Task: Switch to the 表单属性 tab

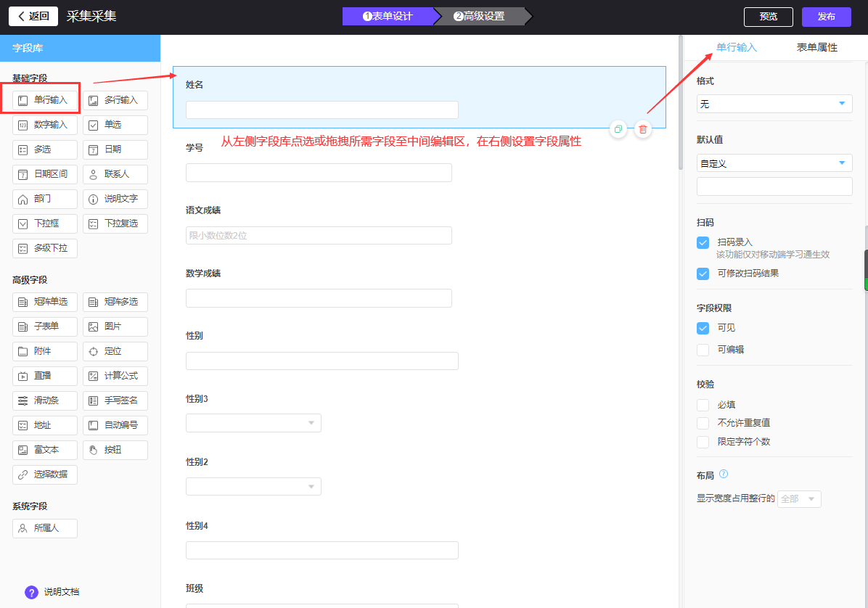Action: point(816,48)
